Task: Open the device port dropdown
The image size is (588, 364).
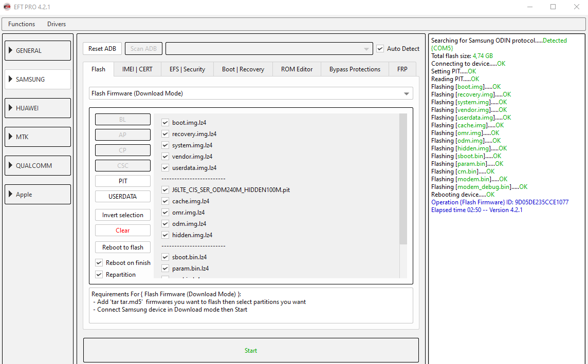Action: pyautogui.click(x=269, y=49)
